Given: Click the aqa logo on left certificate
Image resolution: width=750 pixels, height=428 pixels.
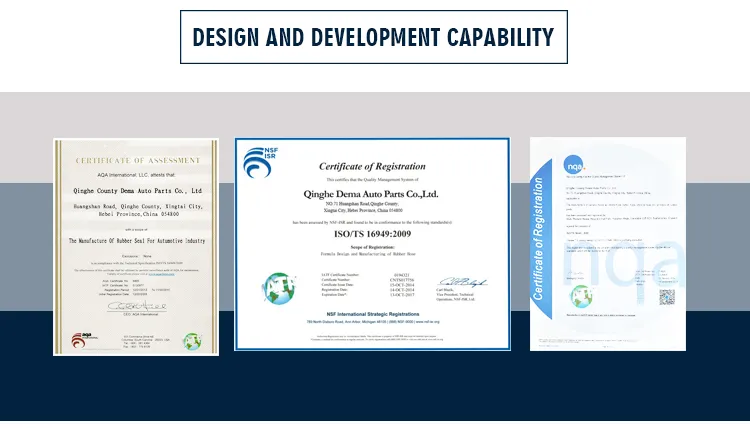Looking at the screenshot, I should click(x=84, y=340).
